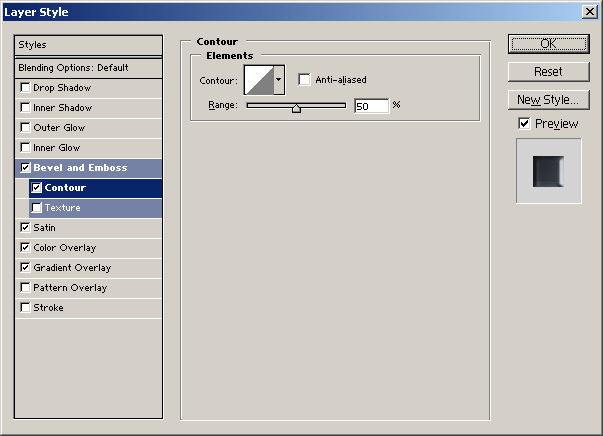This screenshot has height=436, width=603.
Task: Disable the Bevel and Emboss checkbox
Action: pos(25,168)
